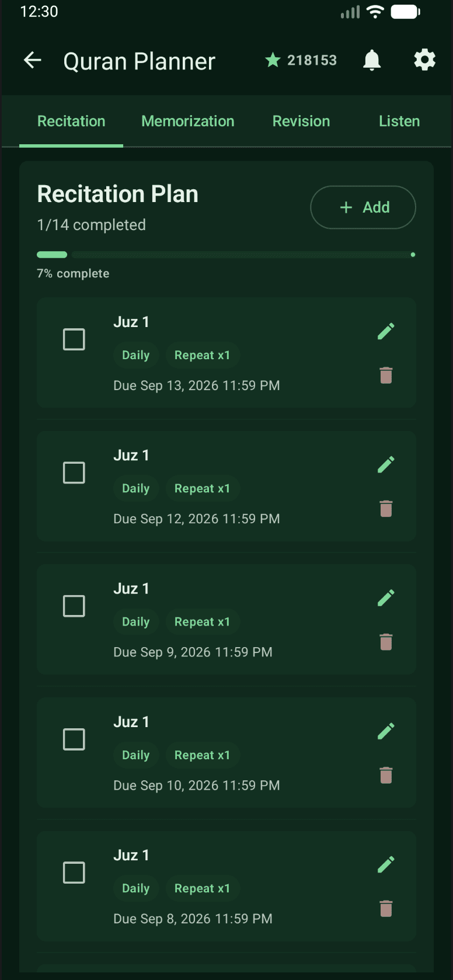This screenshot has width=453, height=980.
Task: Edit the Juz 1 due Sep 13 item
Action: tap(386, 331)
